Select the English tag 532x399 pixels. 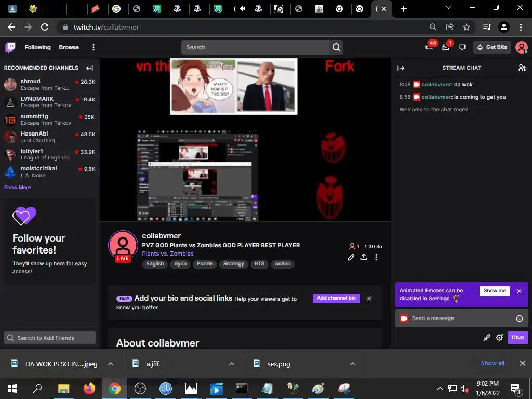[155, 264]
